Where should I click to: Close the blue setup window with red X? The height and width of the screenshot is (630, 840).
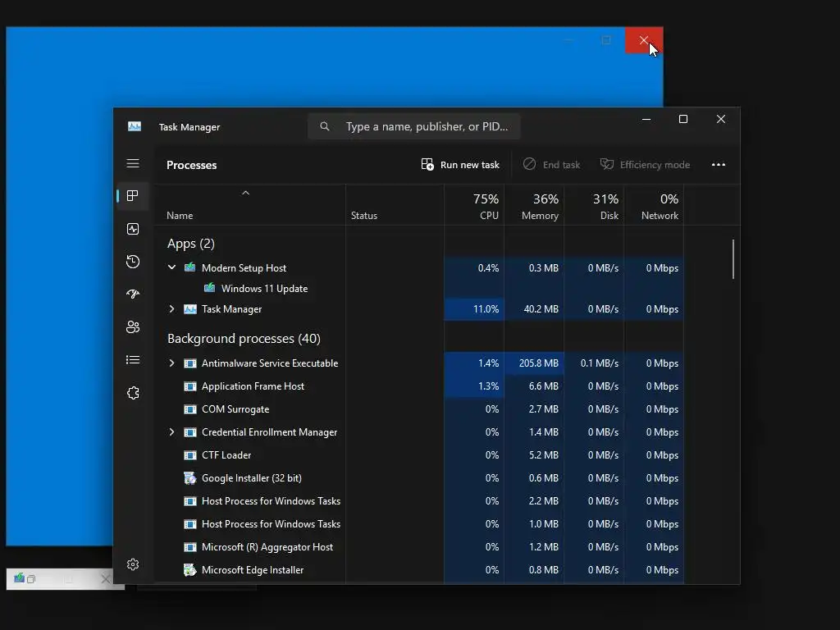pyautogui.click(x=644, y=40)
